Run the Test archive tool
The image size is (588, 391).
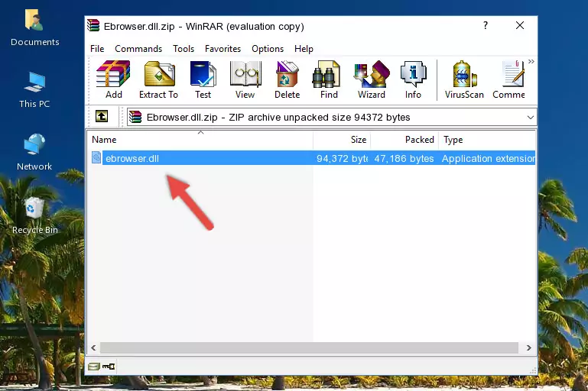(x=203, y=79)
